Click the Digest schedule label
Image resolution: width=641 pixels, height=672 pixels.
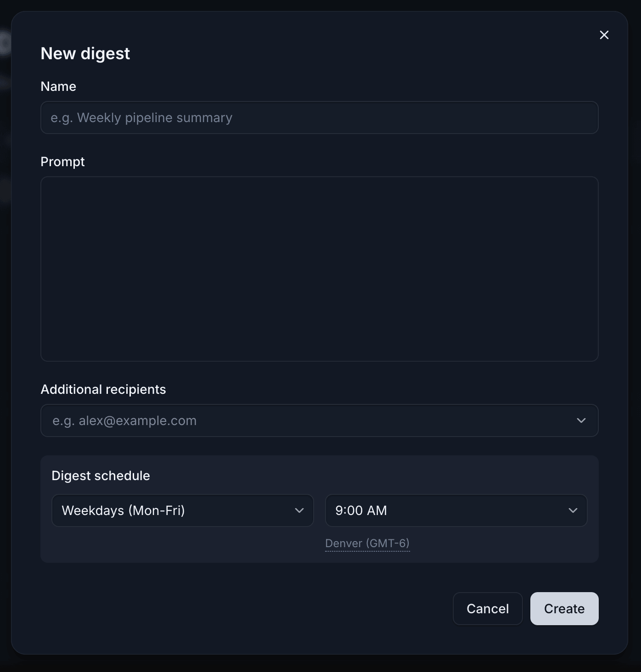pyautogui.click(x=101, y=476)
